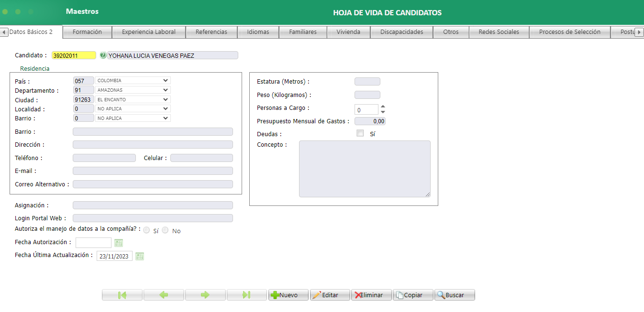This screenshot has height=312, width=644.
Task: Click the Dirección input field
Action: point(153,144)
